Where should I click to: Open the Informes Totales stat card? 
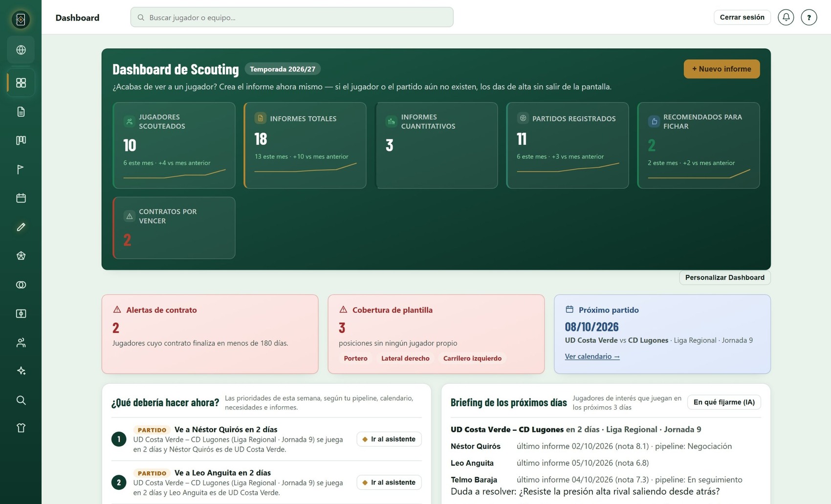pos(305,145)
